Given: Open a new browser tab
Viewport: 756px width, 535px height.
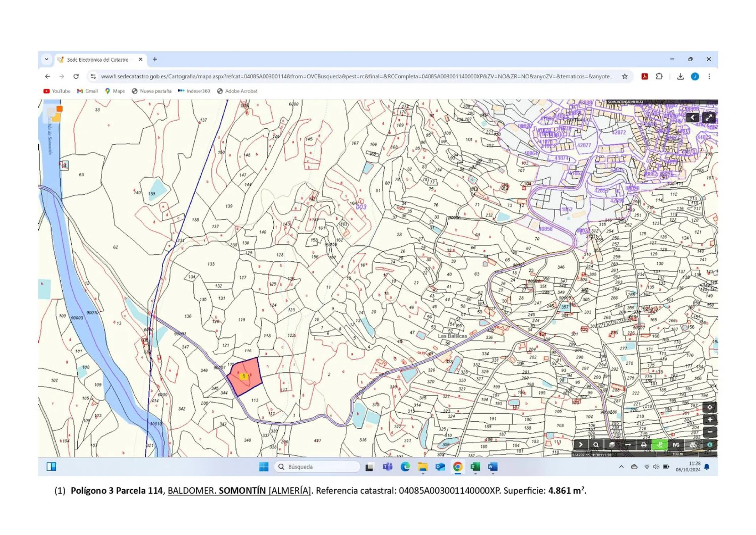Looking at the screenshot, I should click(155, 59).
